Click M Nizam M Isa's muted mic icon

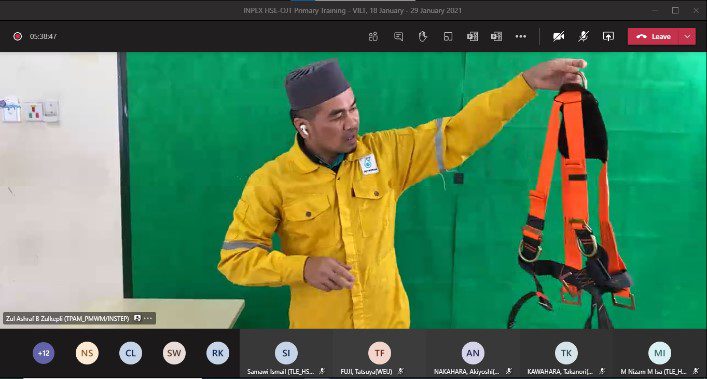click(x=696, y=371)
